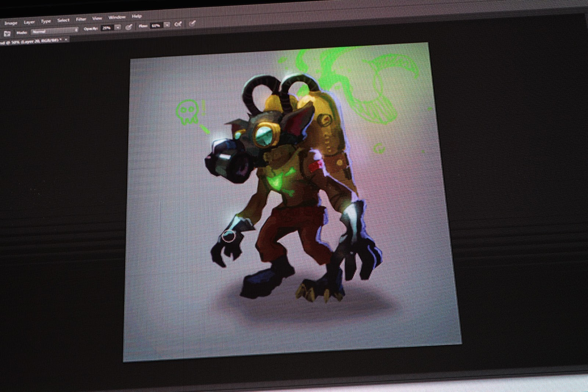This screenshot has width=588, height=392.
Task: Toggle pen pressure for size icon
Action: point(192,24)
